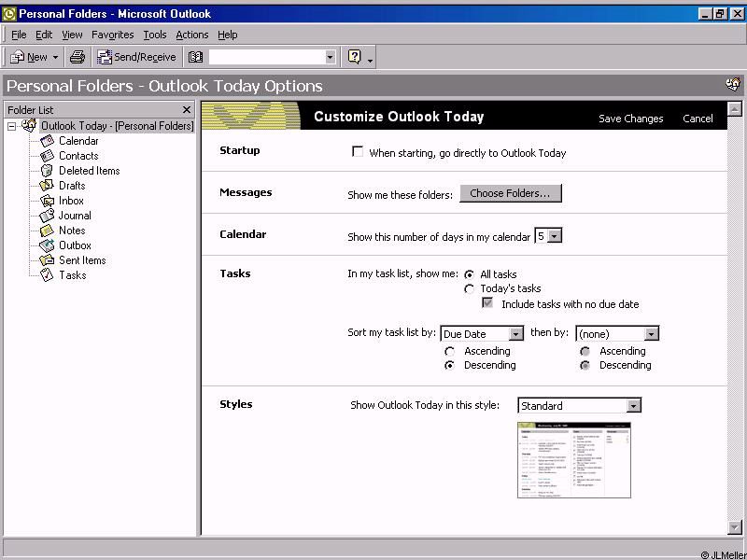Image resolution: width=747 pixels, height=560 pixels.
Task: Open the Edit menu
Action: [44, 35]
